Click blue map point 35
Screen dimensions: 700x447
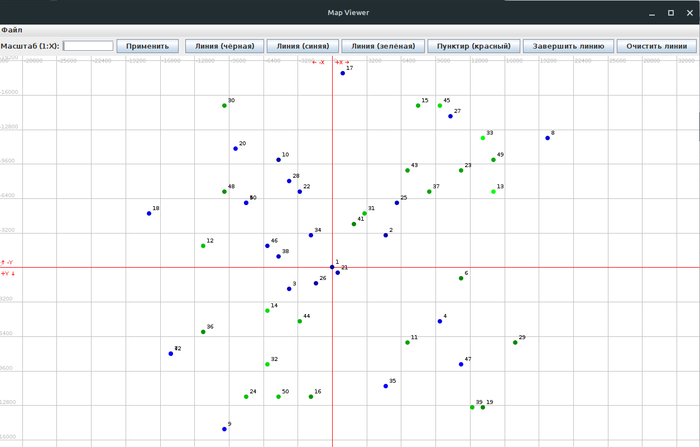click(385, 386)
